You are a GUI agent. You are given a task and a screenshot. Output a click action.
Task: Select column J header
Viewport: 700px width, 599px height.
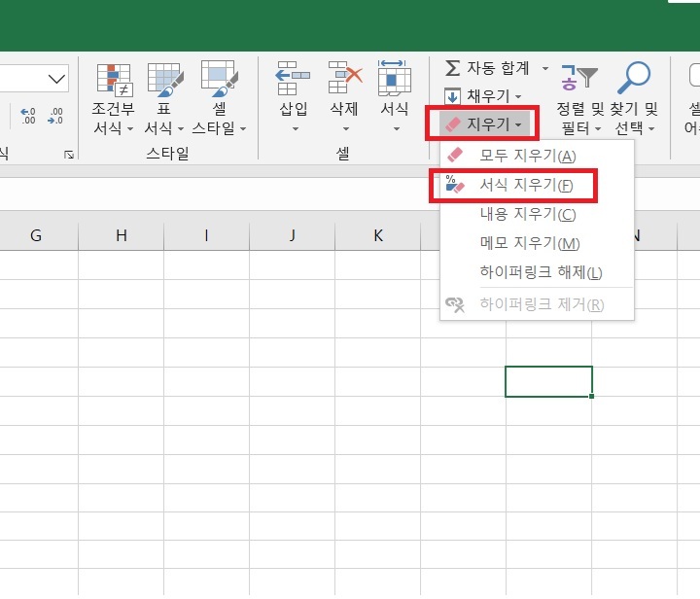coord(292,235)
